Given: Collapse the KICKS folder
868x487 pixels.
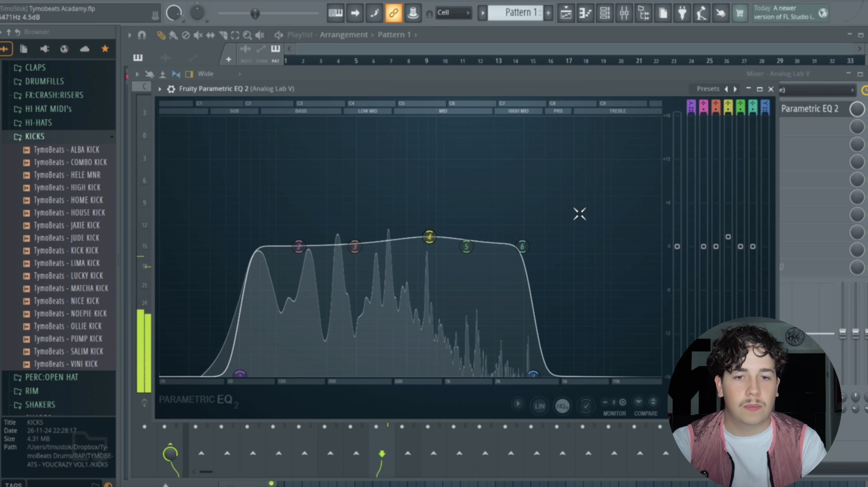Looking at the screenshot, I should [35, 137].
